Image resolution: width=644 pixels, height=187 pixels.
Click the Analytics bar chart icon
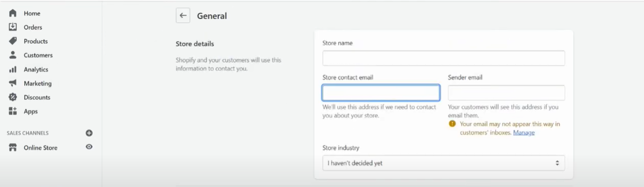(13, 69)
